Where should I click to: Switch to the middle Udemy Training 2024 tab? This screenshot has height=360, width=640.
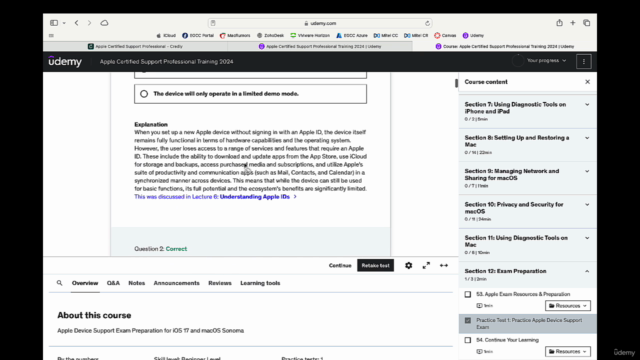tap(320, 47)
